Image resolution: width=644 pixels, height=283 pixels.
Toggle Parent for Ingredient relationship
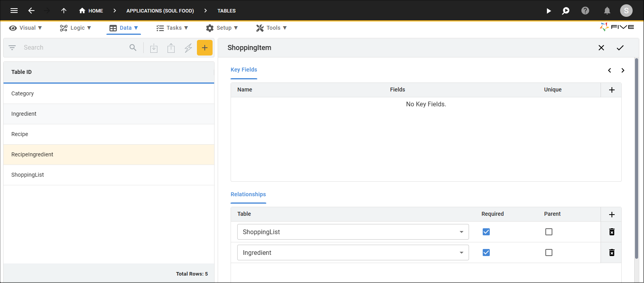pyautogui.click(x=549, y=253)
